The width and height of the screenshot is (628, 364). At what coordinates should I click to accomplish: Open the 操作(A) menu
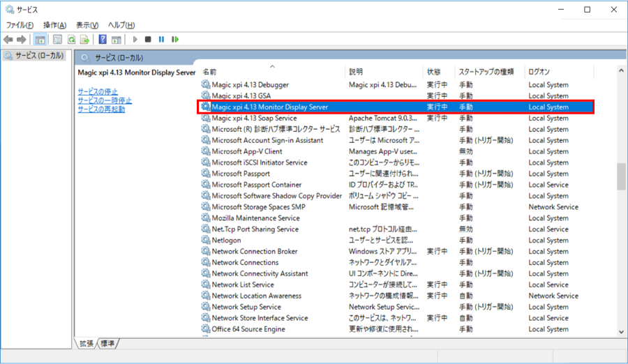click(54, 25)
